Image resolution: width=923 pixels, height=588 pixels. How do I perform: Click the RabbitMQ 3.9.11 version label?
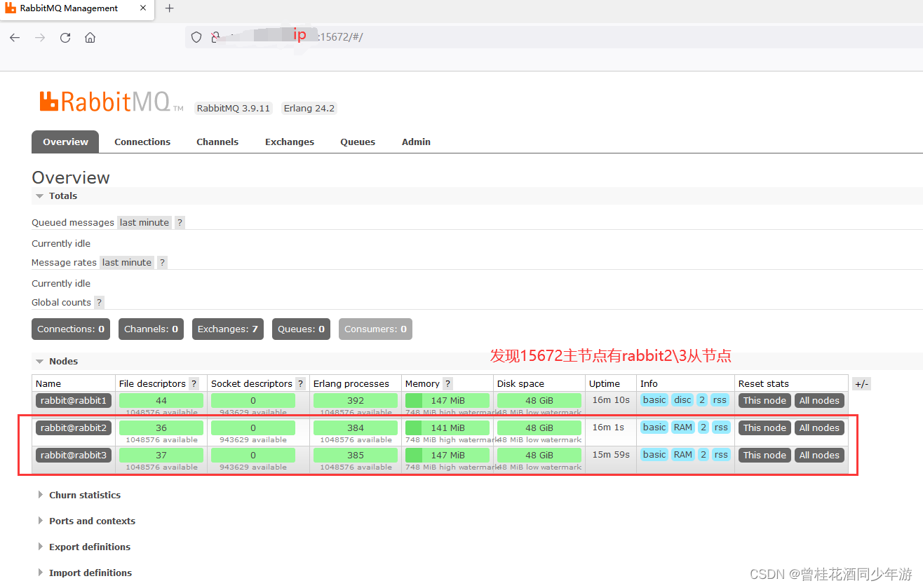coord(234,108)
